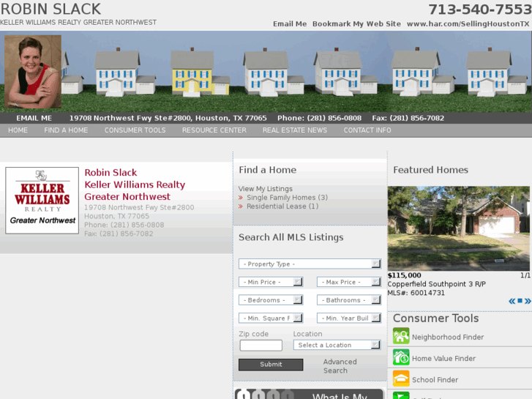Select the CONSUMER TOOLS menu
The height and width of the screenshot is (399, 532).
pos(135,130)
